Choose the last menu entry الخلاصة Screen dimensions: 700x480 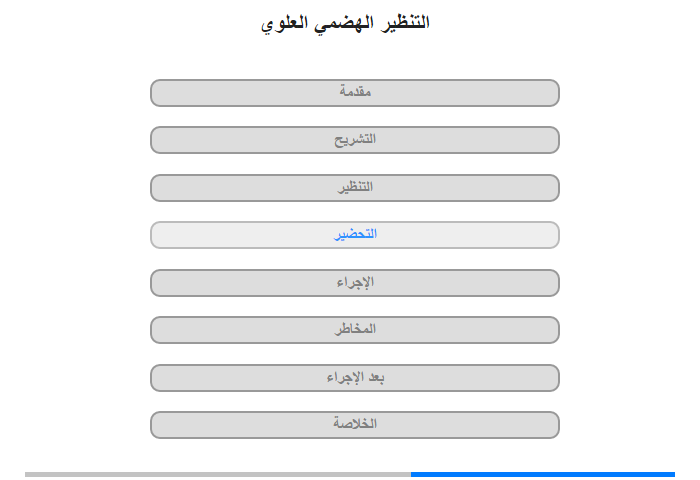pyautogui.click(x=355, y=425)
